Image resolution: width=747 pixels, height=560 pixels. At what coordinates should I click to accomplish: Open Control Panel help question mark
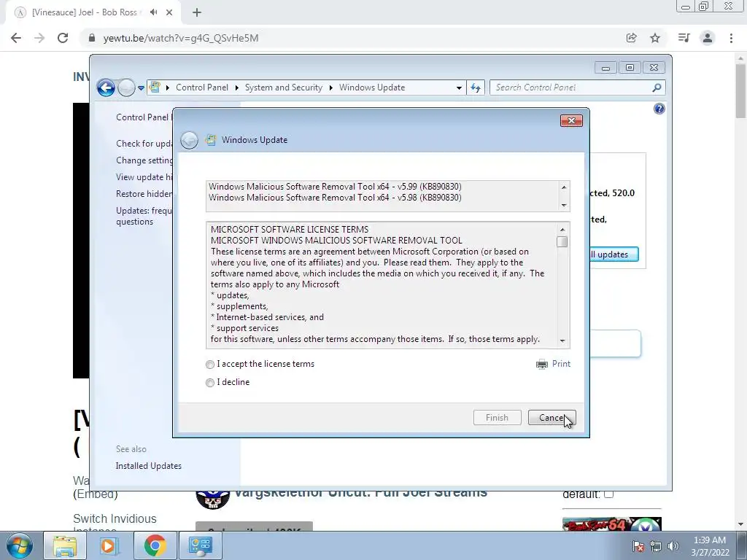click(x=659, y=109)
